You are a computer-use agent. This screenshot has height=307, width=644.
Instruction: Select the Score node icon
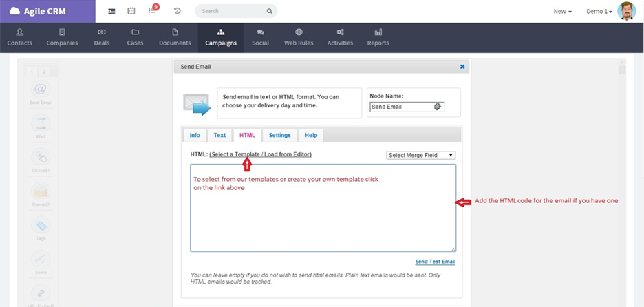coord(41,259)
